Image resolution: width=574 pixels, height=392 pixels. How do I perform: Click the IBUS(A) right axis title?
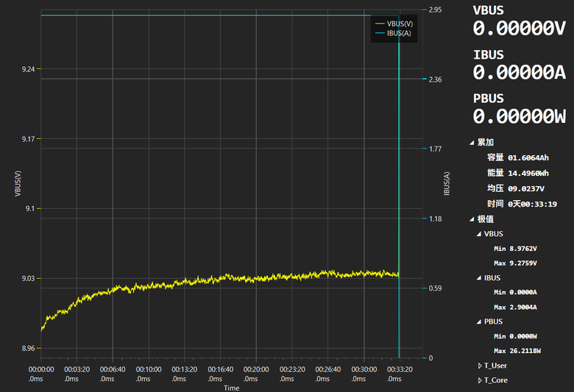click(447, 183)
